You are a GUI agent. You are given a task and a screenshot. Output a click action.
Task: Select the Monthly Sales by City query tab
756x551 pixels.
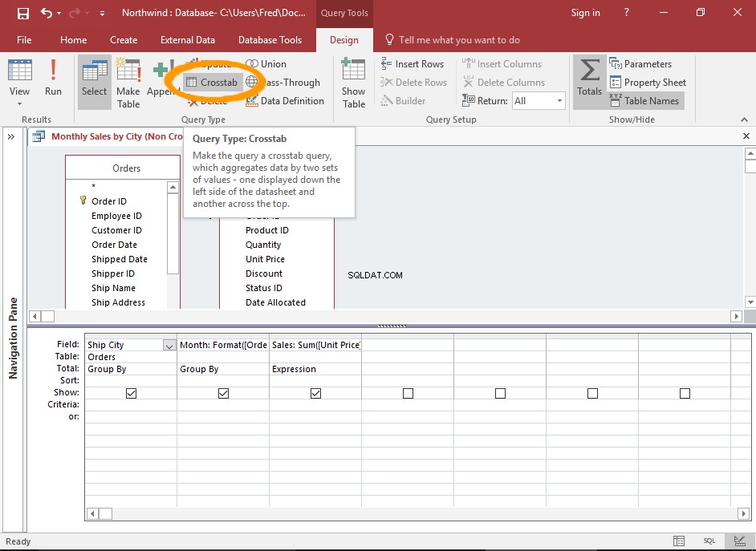click(x=107, y=137)
